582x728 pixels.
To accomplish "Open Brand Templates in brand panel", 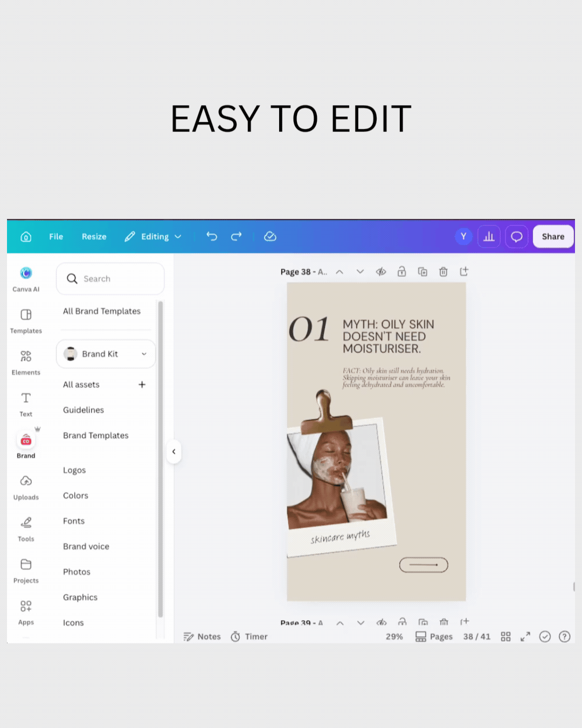I will [96, 435].
